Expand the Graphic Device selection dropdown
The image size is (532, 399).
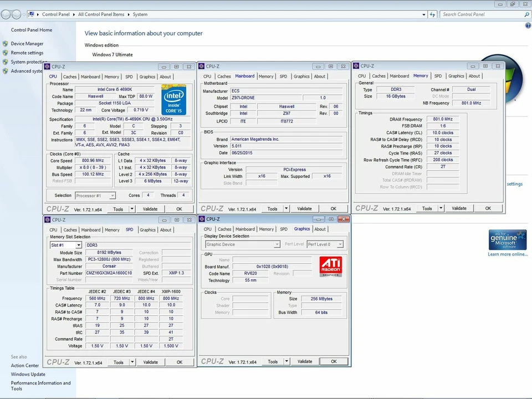277,244
